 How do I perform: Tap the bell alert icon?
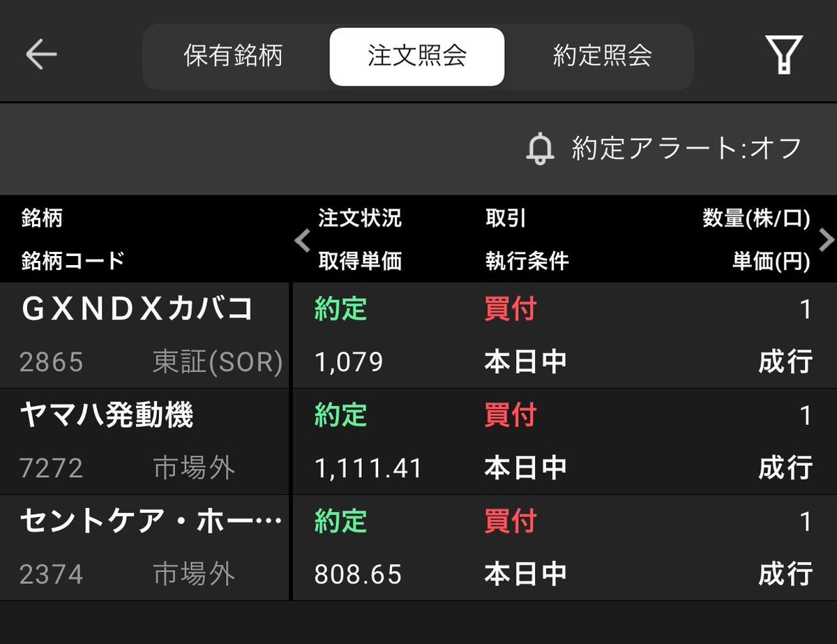(539, 149)
